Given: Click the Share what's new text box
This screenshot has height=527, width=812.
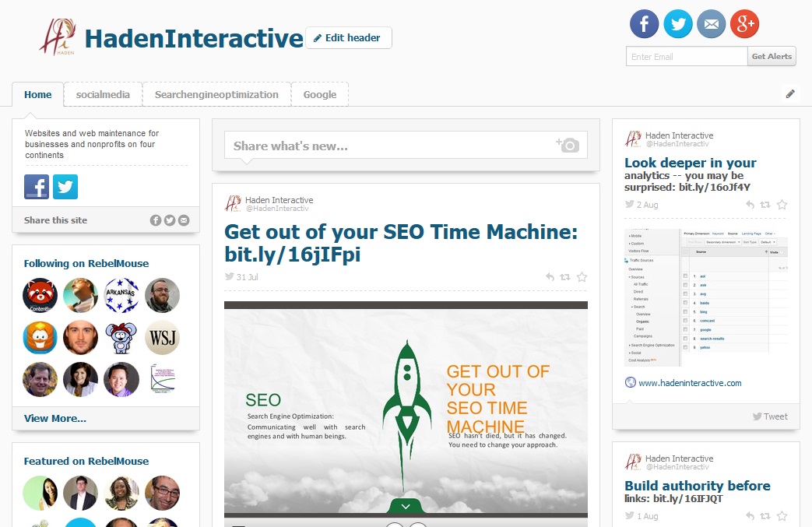Looking at the screenshot, I should click(x=406, y=145).
